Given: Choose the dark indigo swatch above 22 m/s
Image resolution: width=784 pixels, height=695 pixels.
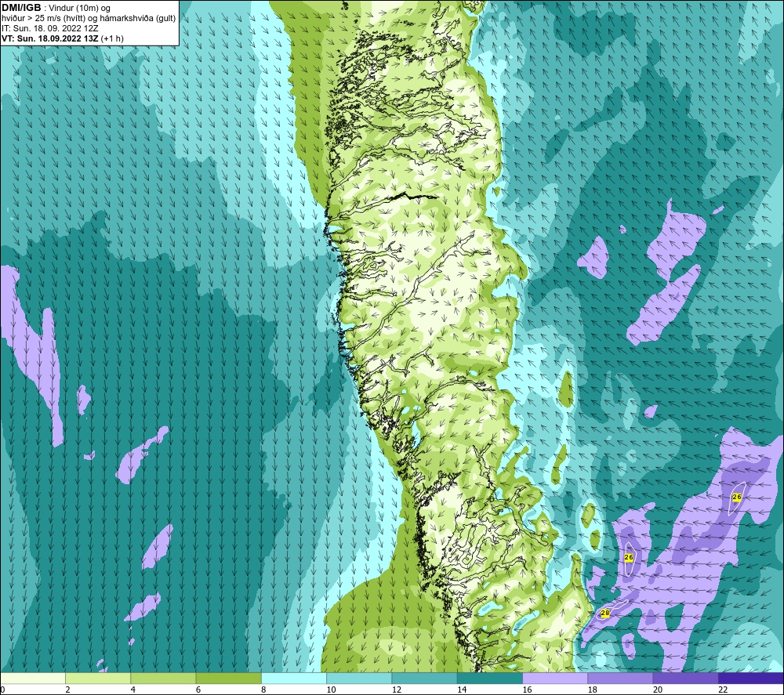Looking at the screenshot, I should coord(751,678).
